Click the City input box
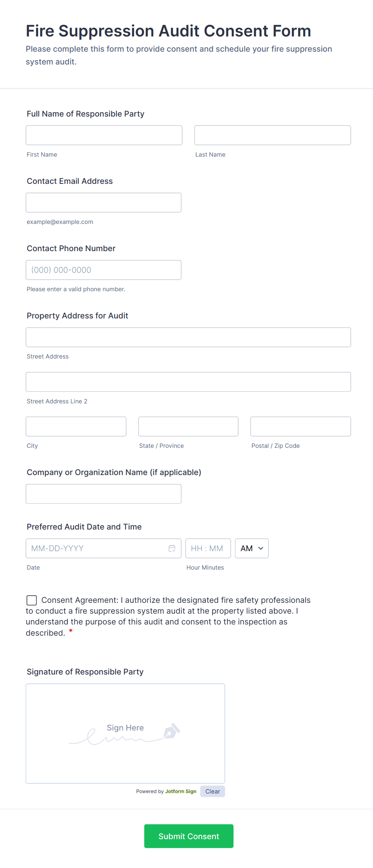373x868 pixels. [x=75, y=426]
